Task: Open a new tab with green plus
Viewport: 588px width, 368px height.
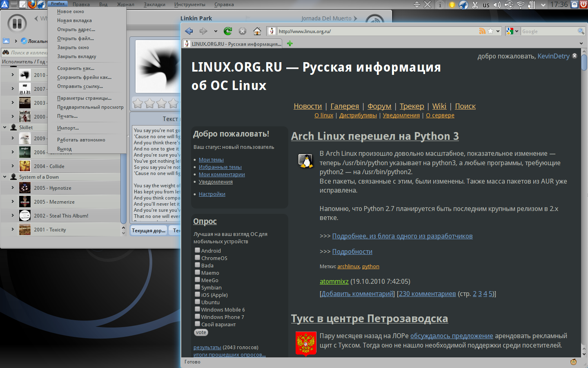Action: 290,44
